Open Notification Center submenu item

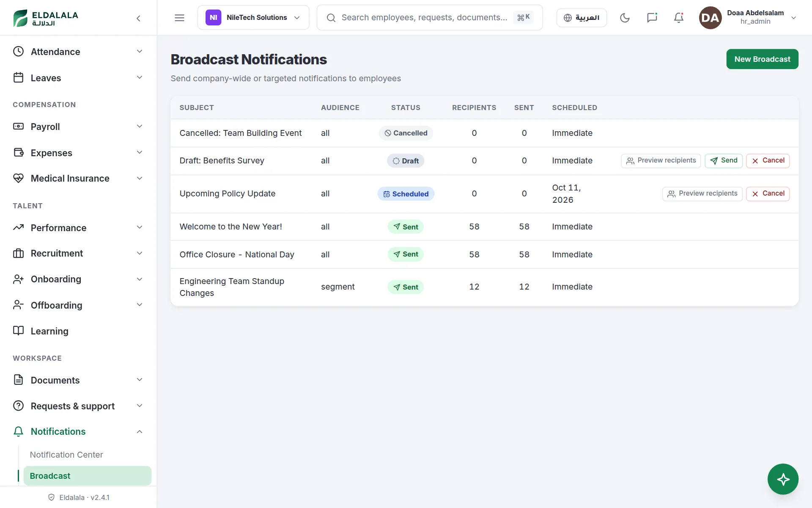[66, 455]
